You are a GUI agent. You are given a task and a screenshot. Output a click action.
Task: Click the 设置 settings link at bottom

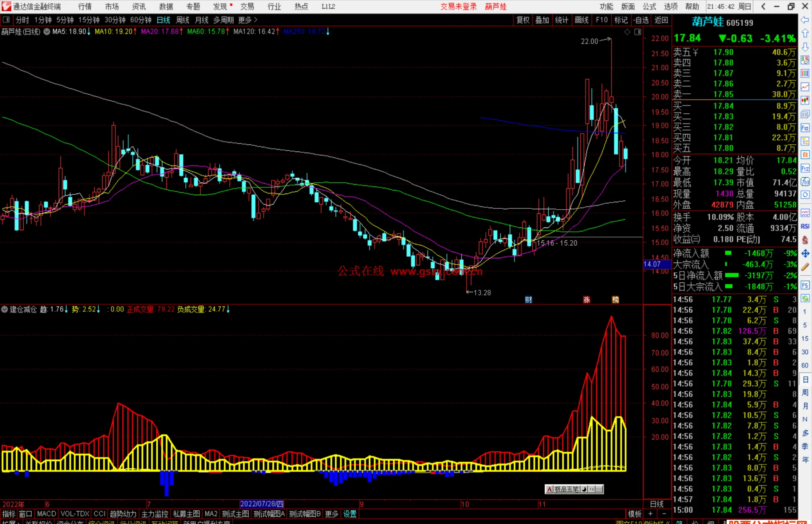click(350, 514)
